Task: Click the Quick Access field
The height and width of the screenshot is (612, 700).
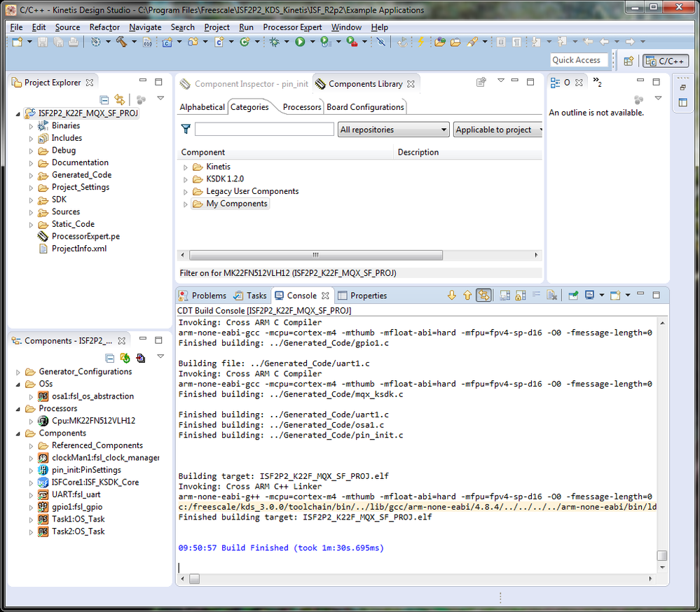Action: pyautogui.click(x=579, y=60)
